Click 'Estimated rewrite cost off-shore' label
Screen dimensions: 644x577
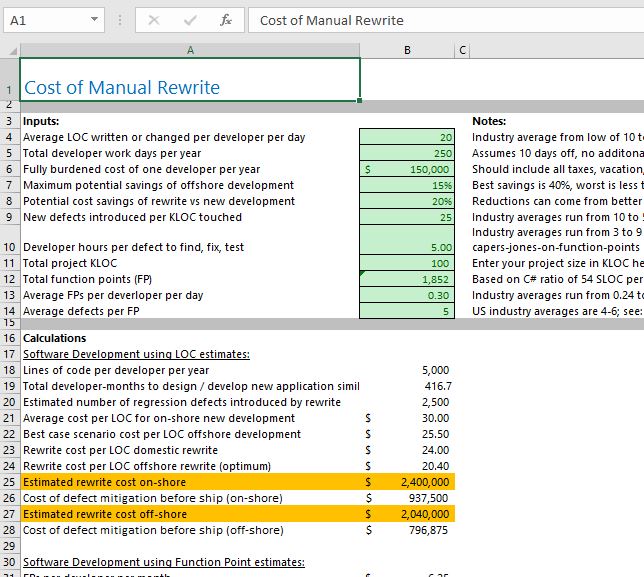(x=105, y=514)
